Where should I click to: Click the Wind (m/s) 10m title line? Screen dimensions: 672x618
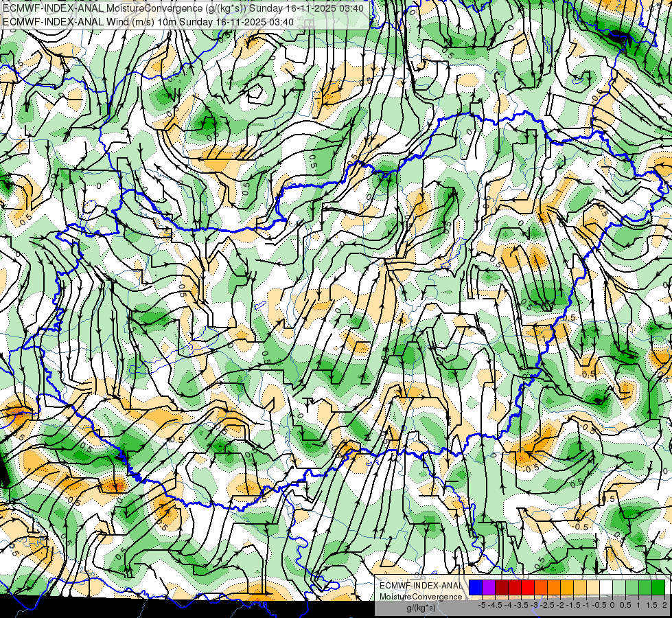[x=148, y=22]
